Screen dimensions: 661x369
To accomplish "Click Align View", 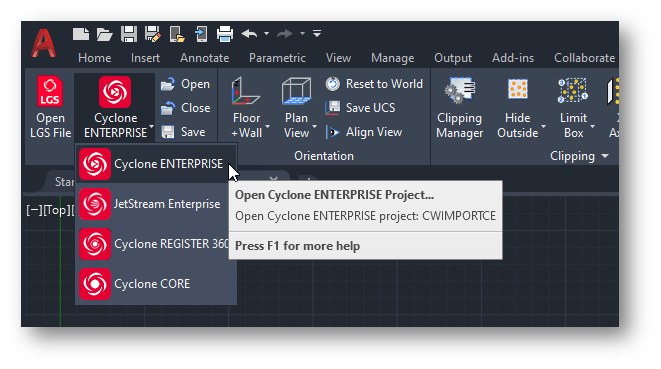I will click(364, 132).
